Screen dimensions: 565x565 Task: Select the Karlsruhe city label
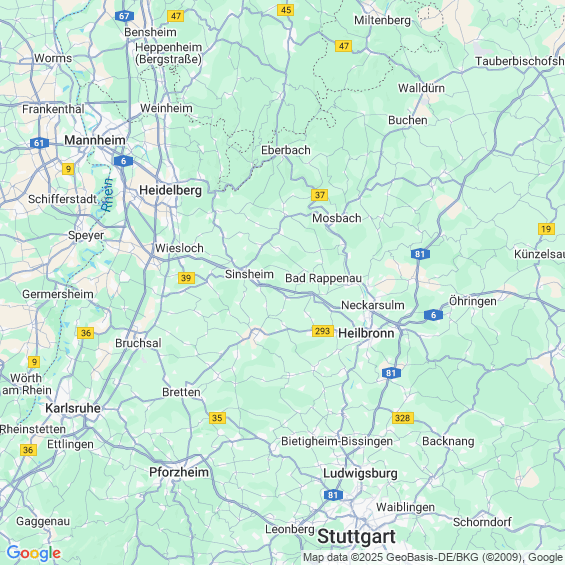pos(73,408)
